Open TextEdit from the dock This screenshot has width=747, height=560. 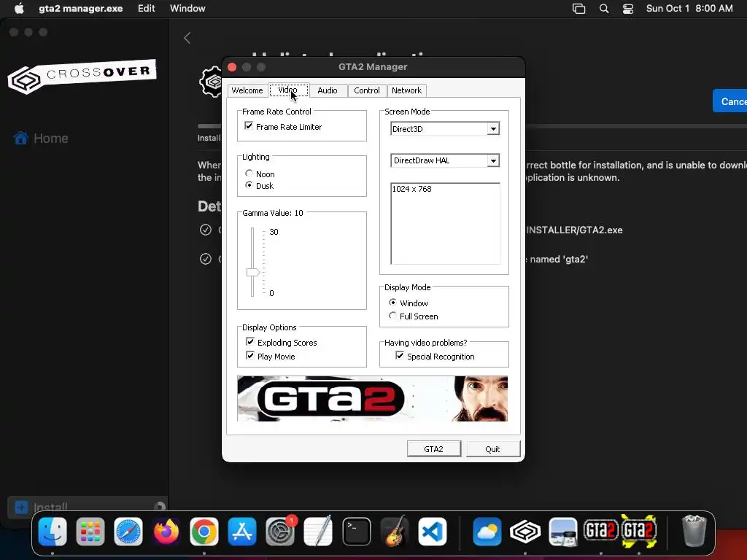[x=318, y=532]
